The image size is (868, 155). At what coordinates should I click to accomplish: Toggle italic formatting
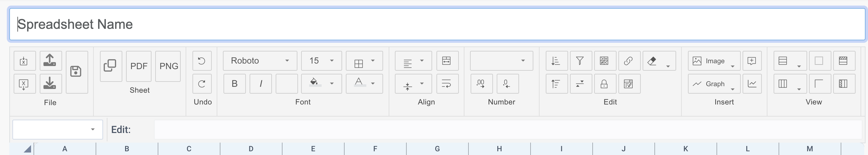261,84
